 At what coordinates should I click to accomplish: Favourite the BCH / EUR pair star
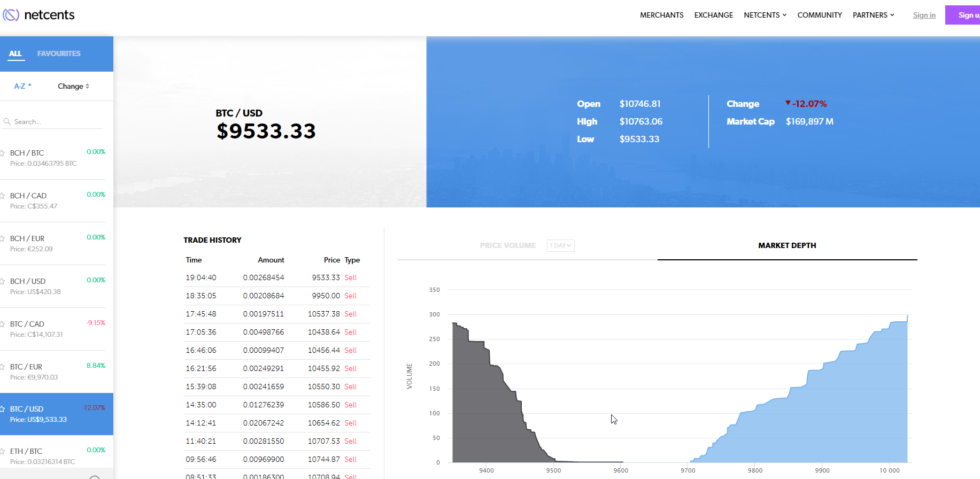click(x=3, y=238)
